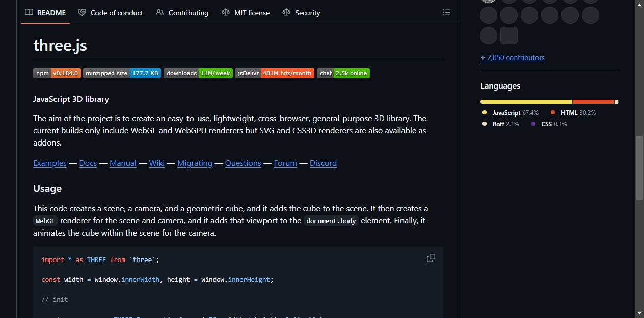The height and width of the screenshot is (318, 644).
Task: Click the // init comment line
Action: click(x=55, y=299)
